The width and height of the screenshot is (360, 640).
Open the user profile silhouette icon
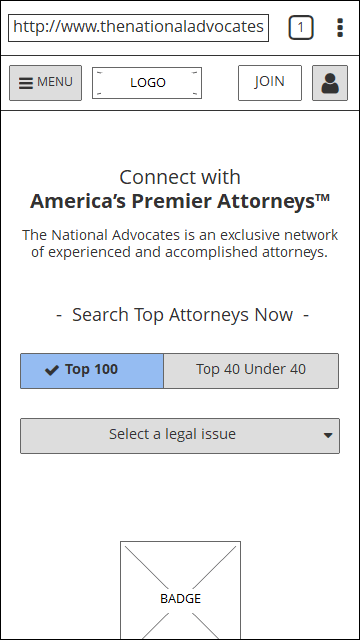(x=330, y=83)
